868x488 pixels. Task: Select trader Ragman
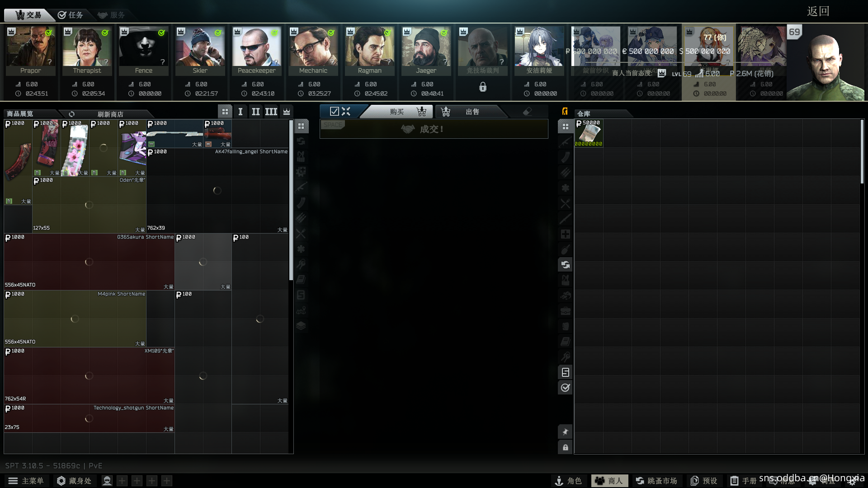(370, 51)
